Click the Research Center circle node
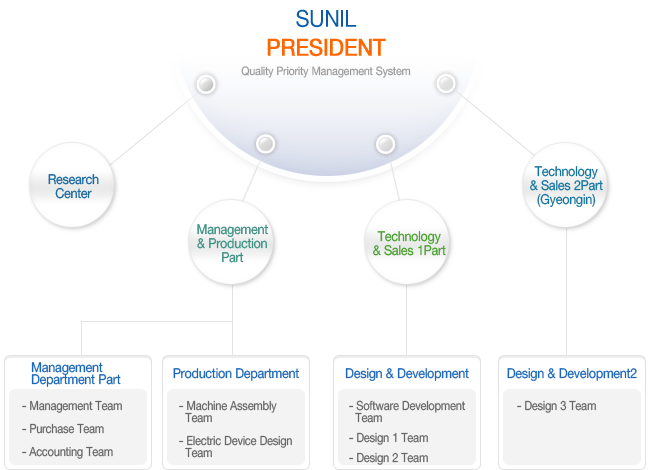This screenshot has width=650, height=470. pos(73,186)
